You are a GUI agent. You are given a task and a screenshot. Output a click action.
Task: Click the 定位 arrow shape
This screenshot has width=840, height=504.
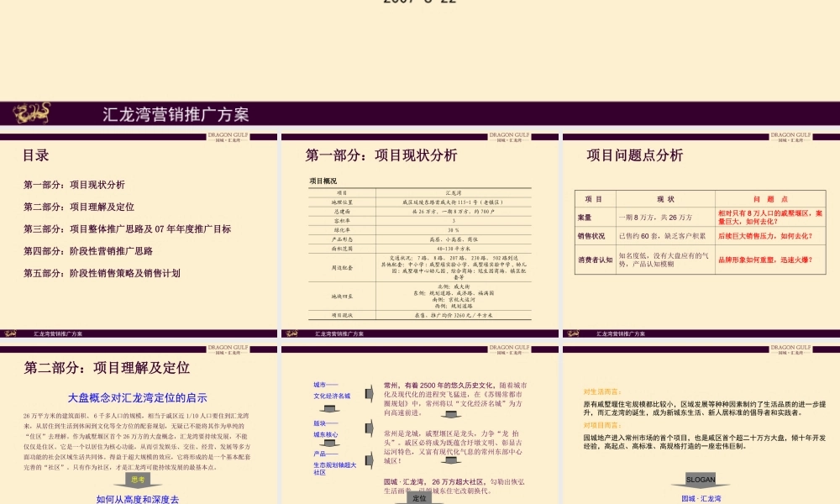coord(419,497)
